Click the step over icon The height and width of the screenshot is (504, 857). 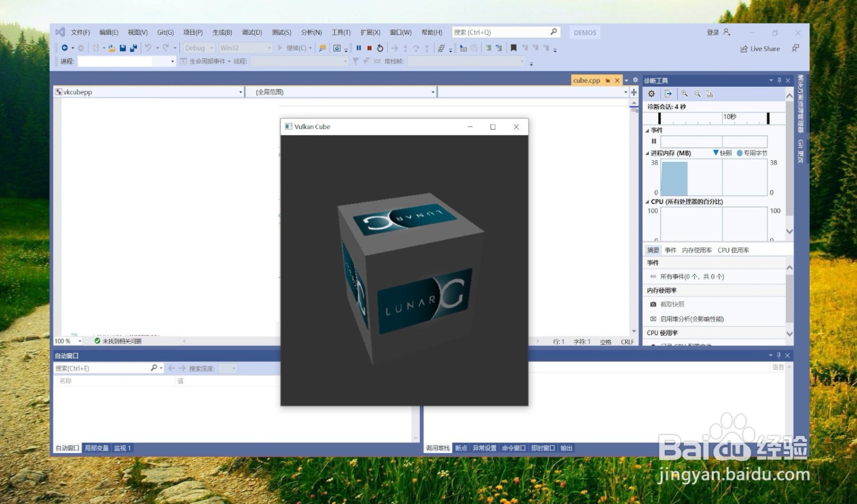[416, 48]
